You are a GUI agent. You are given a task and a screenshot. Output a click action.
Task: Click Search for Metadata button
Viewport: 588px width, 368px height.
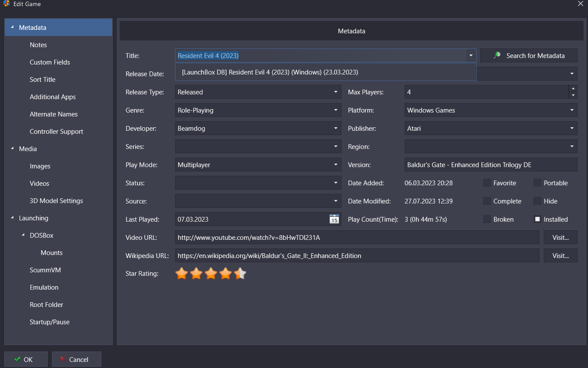[529, 55]
